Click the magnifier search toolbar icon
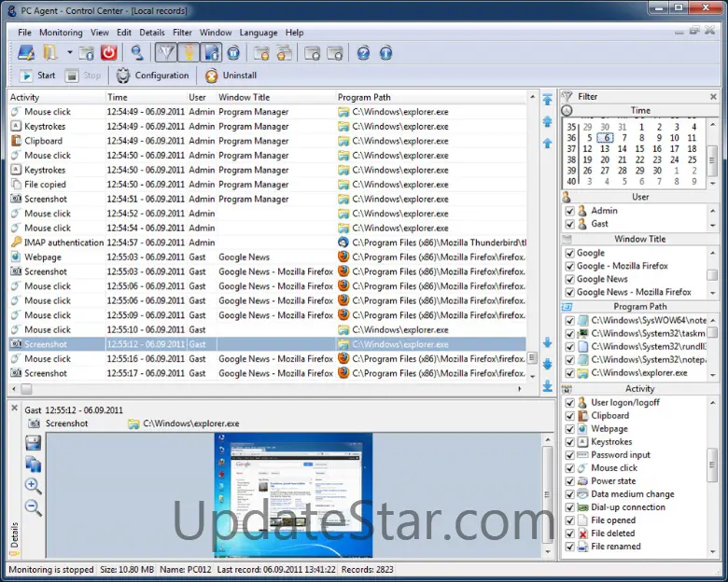This screenshot has width=728, height=582. (137, 53)
